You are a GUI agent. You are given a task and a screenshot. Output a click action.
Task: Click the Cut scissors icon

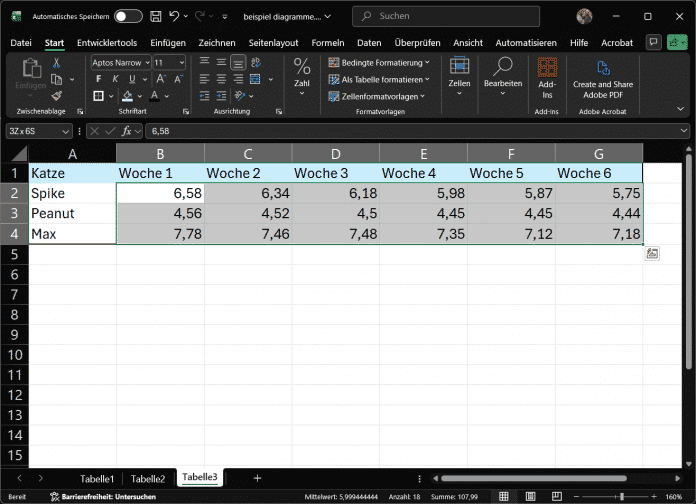pyautogui.click(x=56, y=62)
